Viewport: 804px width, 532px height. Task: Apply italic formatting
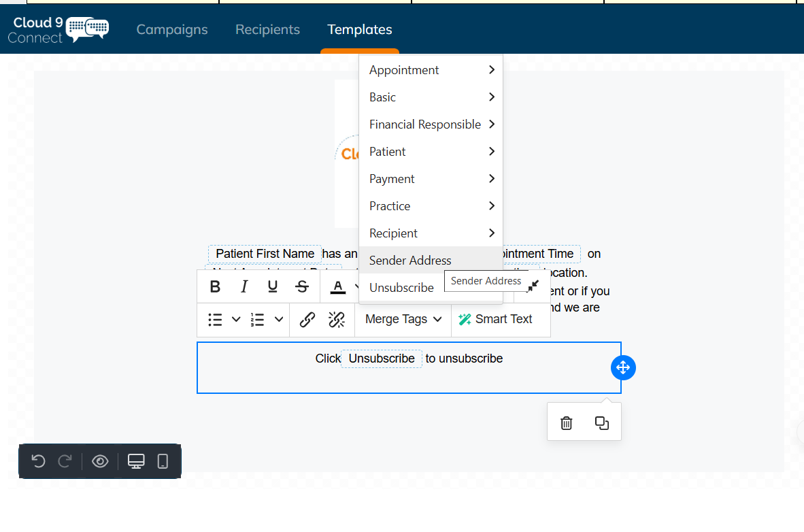244,286
